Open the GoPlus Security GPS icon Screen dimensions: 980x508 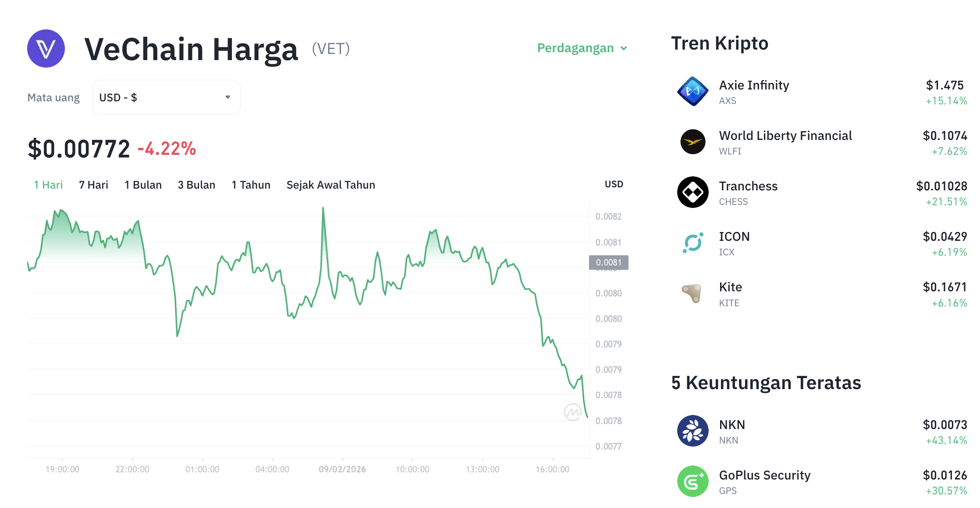click(693, 481)
